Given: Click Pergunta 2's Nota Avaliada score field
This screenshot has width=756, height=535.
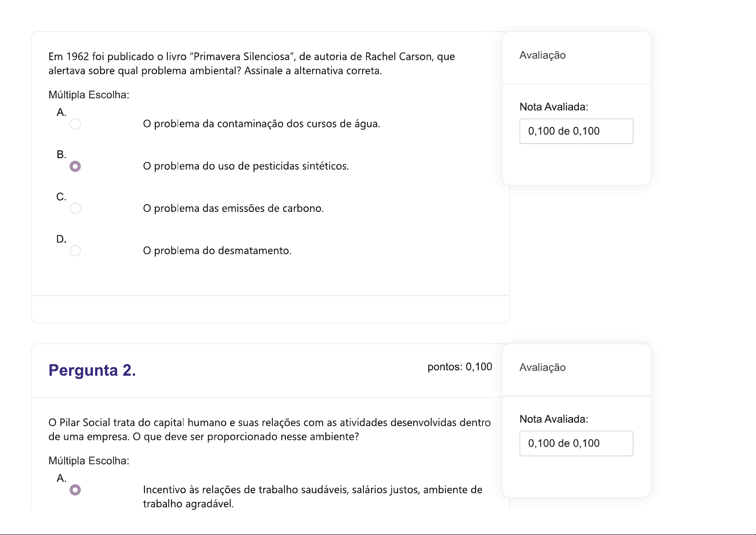Looking at the screenshot, I should click(x=576, y=443).
